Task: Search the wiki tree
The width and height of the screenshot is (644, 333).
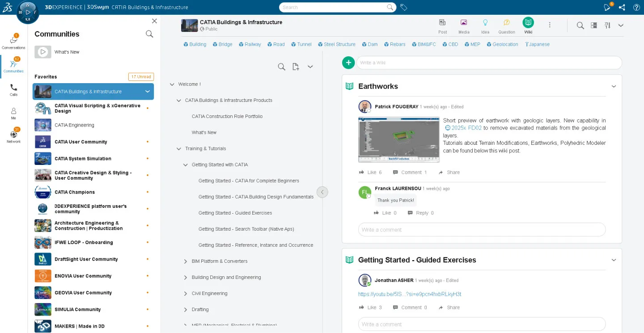Action: click(281, 67)
